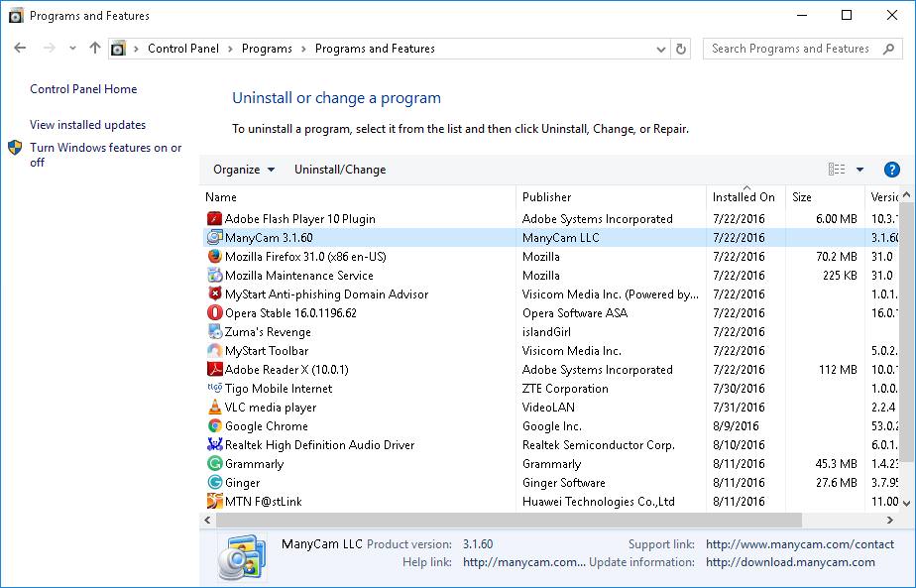Click the search magnifier icon
Viewport: 916px width, 588px height.
[888, 50]
